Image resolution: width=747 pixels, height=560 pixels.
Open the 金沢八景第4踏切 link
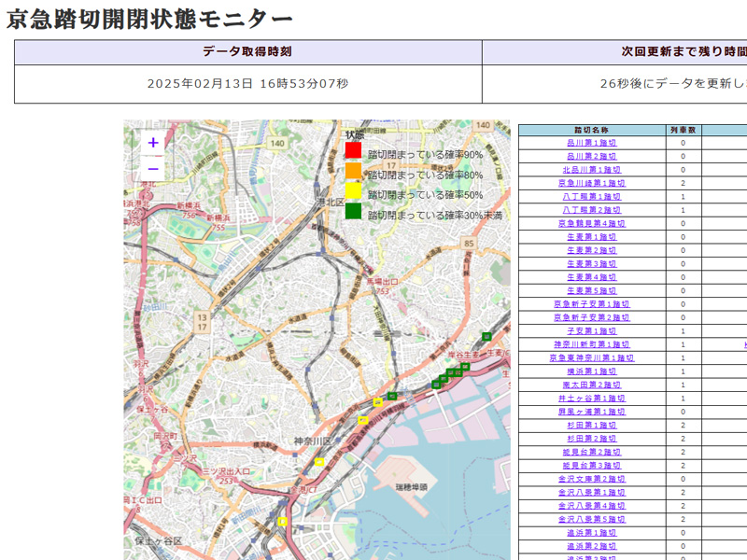click(x=592, y=506)
